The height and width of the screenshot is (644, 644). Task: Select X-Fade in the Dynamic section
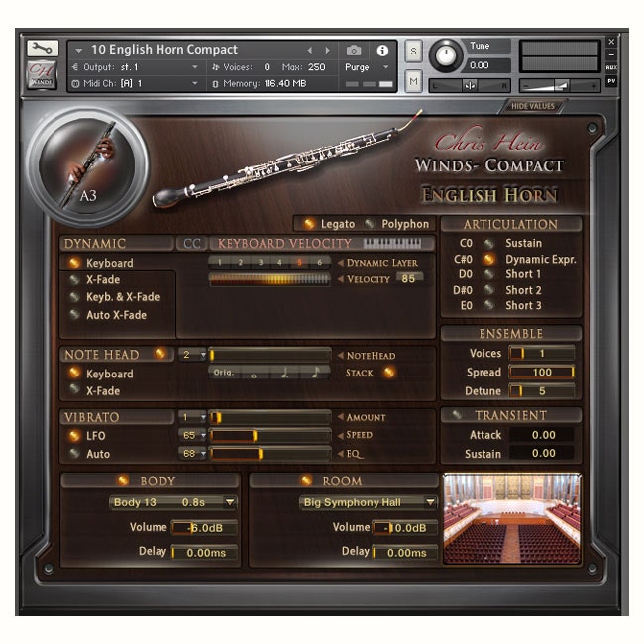point(74,280)
